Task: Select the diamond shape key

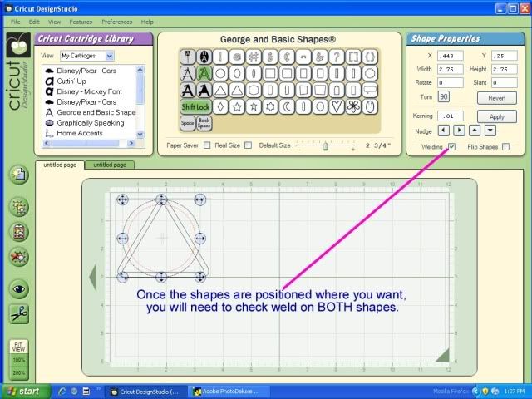Action: (x=220, y=107)
